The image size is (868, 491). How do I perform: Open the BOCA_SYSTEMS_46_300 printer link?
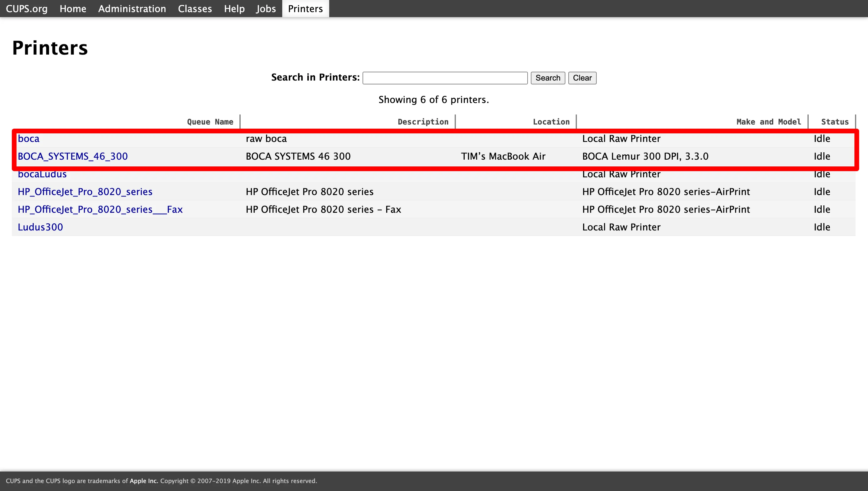73,156
